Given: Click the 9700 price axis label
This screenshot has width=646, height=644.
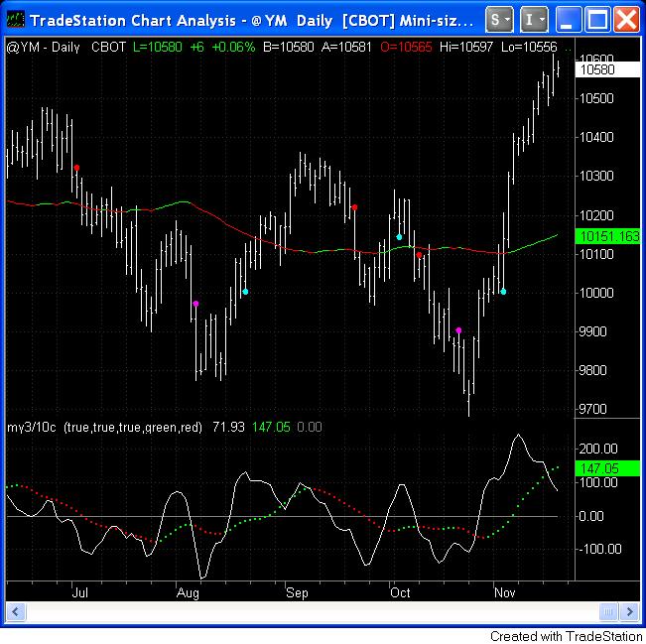Looking at the screenshot, I should (x=592, y=409).
